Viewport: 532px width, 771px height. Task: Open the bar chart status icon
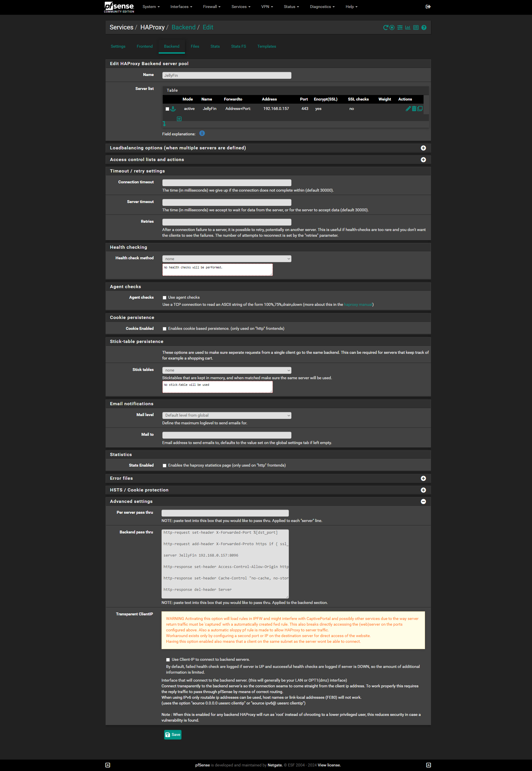pos(408,28)
